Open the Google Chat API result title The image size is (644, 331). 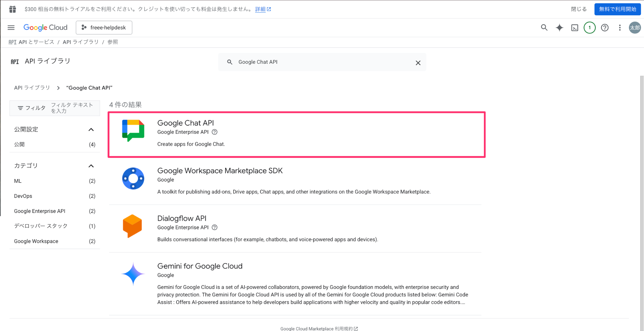pyautogui.click(x=186, y=123)
